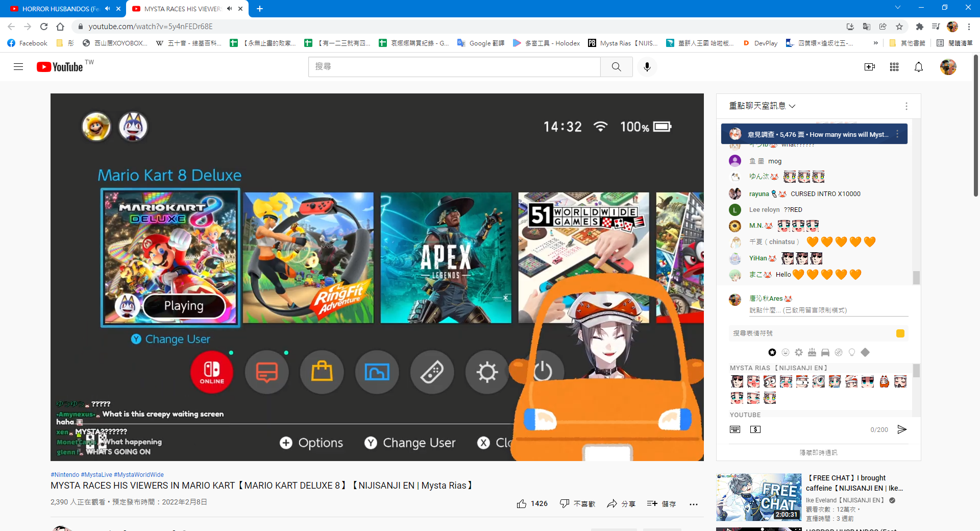Select the lightbulb emoji category icon
Image resolution: width=980 pixels, height=531 pixels.
pyautogui.click(x=852, y=352)
